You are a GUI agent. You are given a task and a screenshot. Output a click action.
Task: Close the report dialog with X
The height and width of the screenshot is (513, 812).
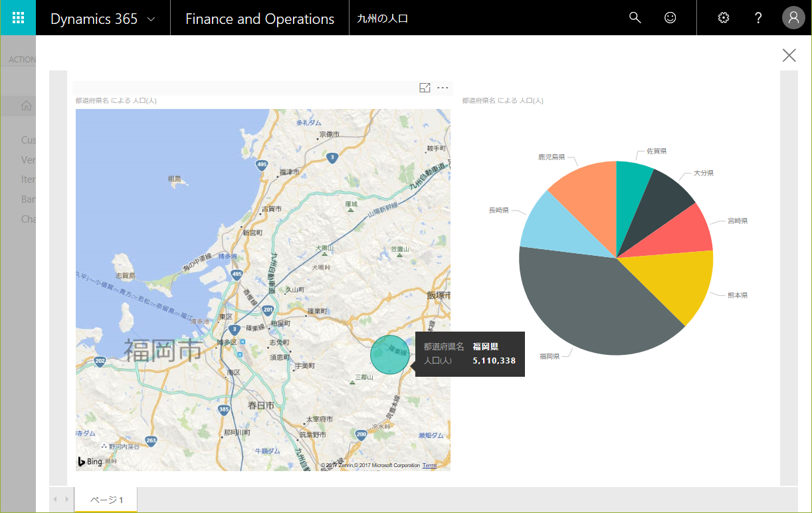click(789, 55)
